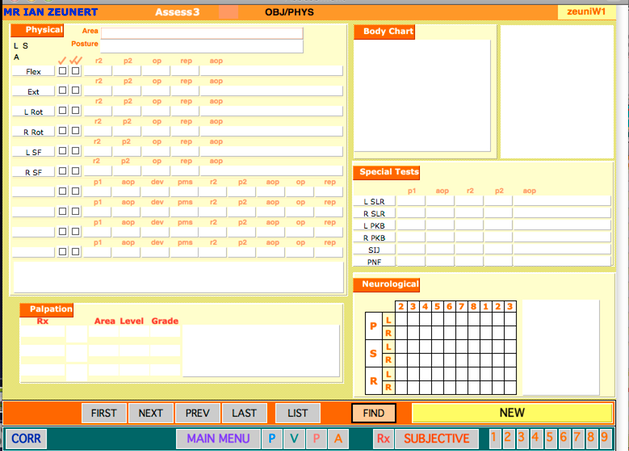This screenshot has width=629, height=451.
Task: Click the p1 field for R SLR
Action: click(411, 213)
